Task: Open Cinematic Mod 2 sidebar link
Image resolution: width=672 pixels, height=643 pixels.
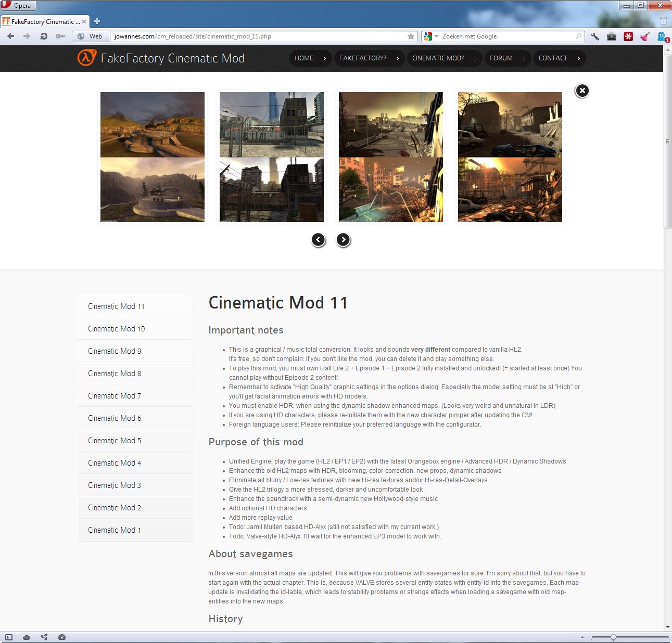Action: click(135, 508)
